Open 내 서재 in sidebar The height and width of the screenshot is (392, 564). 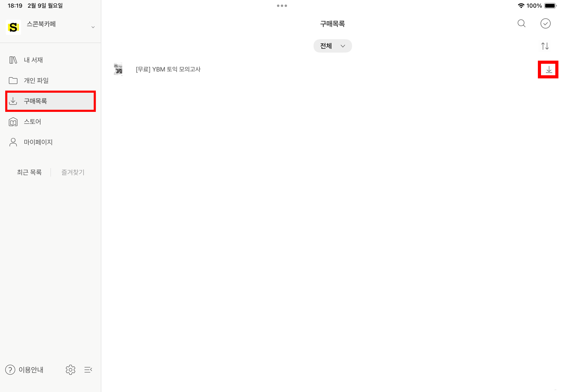(33, 60)
